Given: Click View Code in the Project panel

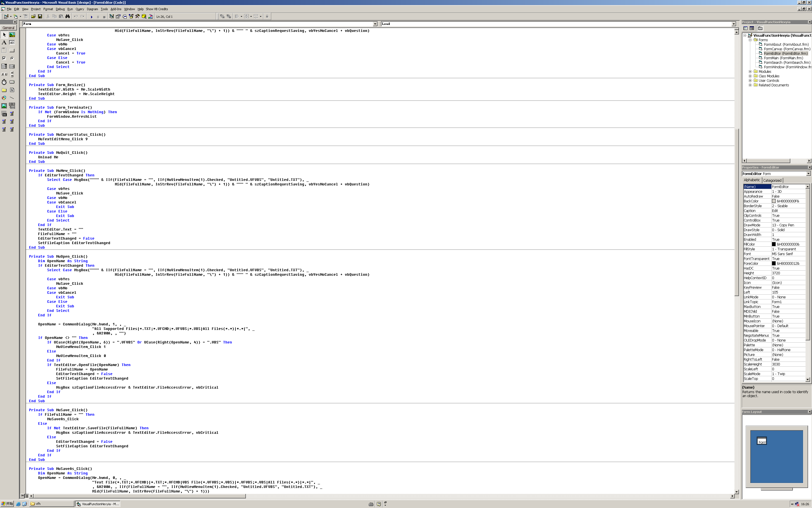Looking at the screenshot, I should click(745, 28).
